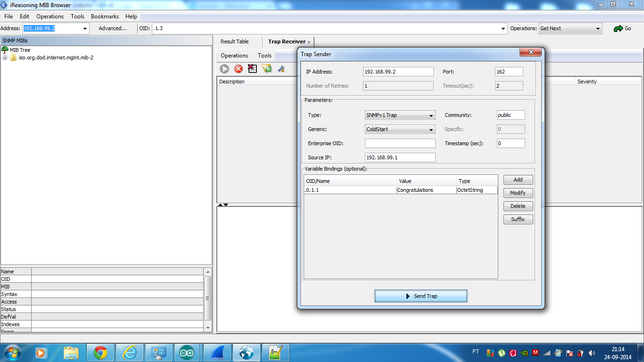Stop trap receiving using the red stop icon

(238, 69)
